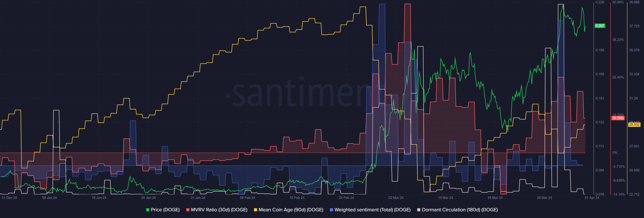644x218 pixels.
Task: Click the yellow Mean Coin Age legend swatch
Action: [256, 210]
